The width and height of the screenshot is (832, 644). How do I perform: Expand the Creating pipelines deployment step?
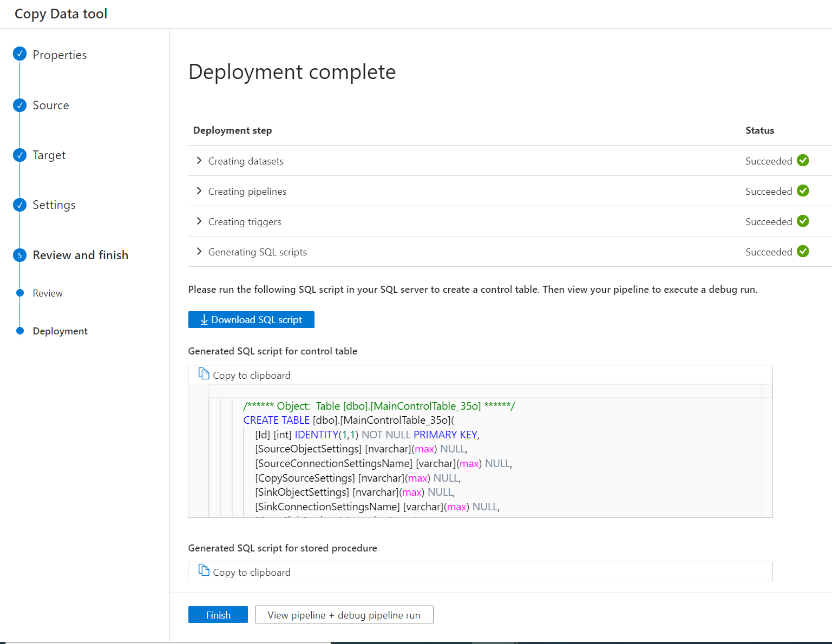pos(199,191)
